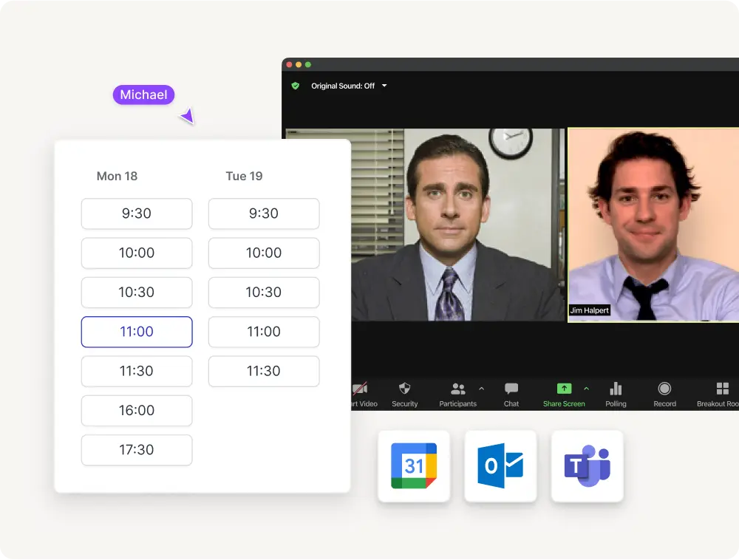739x560 pixels.
Task: Open Breakout Rooms in Zoom toolbar
Action: tap(718, 395)
